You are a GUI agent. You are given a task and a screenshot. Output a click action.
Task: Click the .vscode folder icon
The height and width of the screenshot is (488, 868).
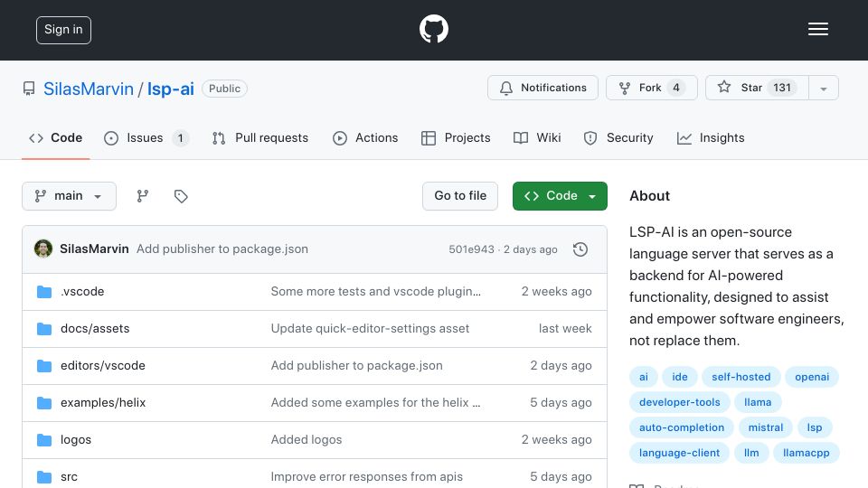coord(44,292)
